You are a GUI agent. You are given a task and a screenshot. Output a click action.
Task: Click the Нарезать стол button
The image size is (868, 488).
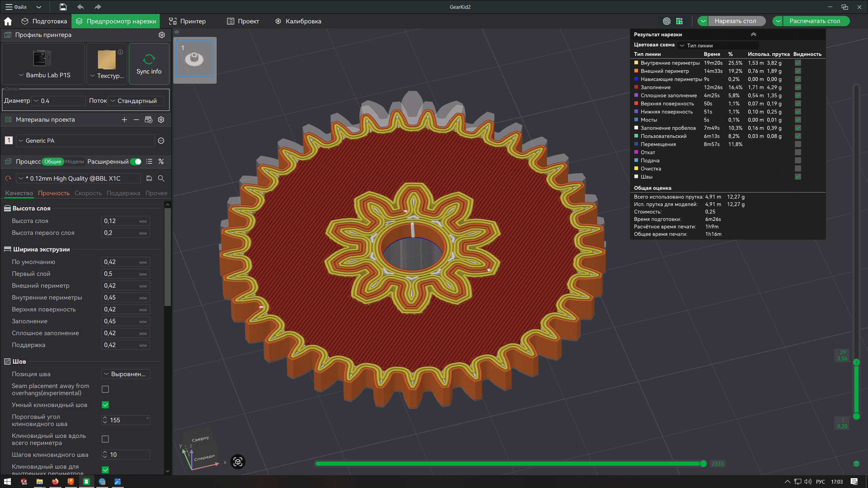point(735,21)
